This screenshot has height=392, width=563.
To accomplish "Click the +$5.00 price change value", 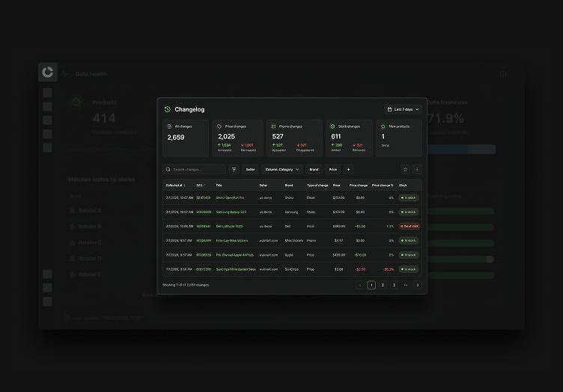I will coord(360,227).
